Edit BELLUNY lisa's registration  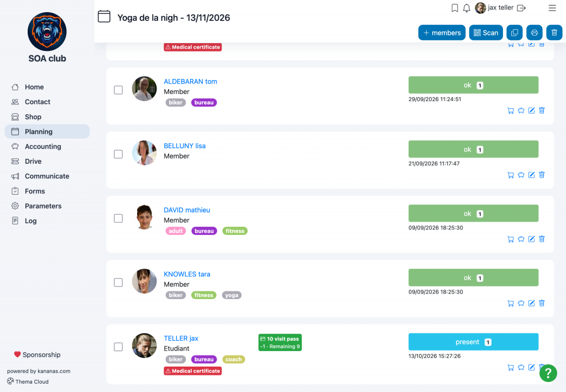coord(531,175)
